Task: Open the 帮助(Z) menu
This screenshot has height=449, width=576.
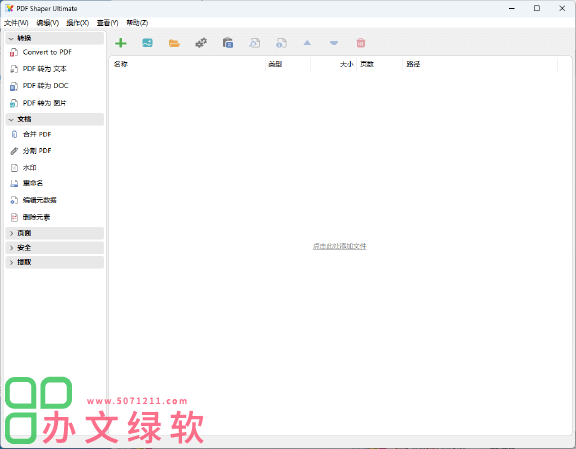Action: [137, 23]
